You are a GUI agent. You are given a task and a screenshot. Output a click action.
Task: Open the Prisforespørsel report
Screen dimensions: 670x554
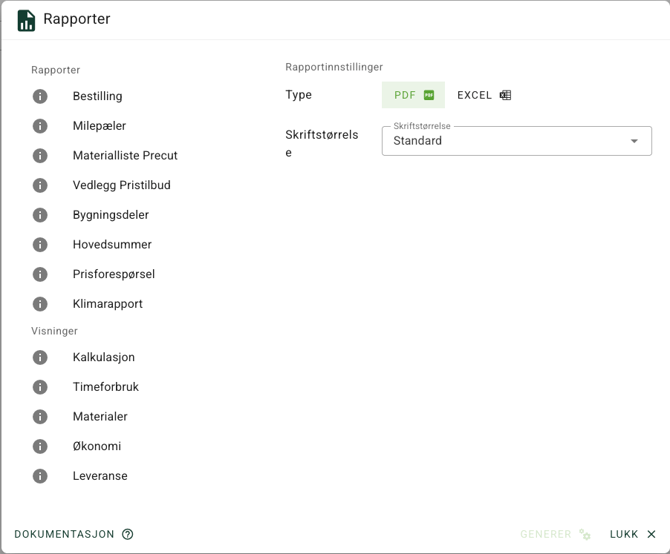click(113, 274)
